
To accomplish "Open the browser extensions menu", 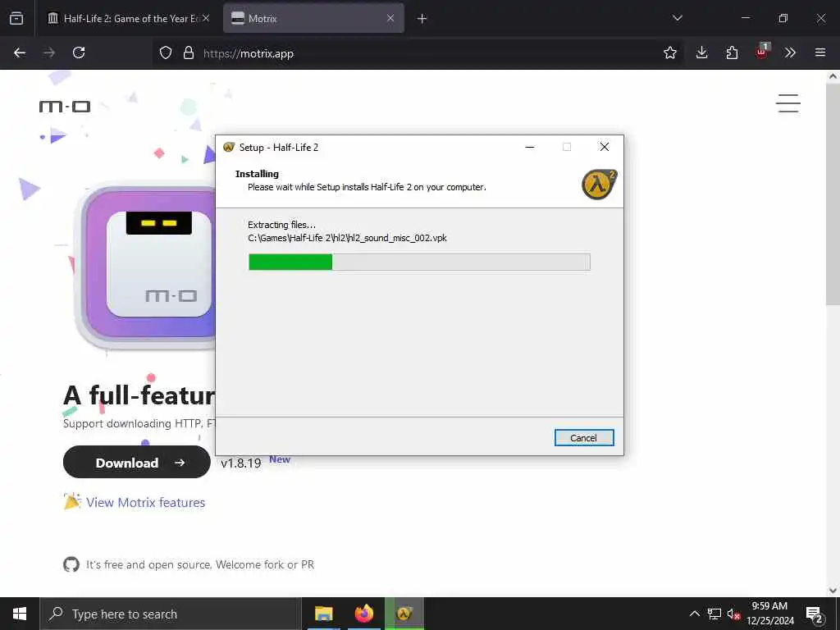I will [x=732, y=52].
